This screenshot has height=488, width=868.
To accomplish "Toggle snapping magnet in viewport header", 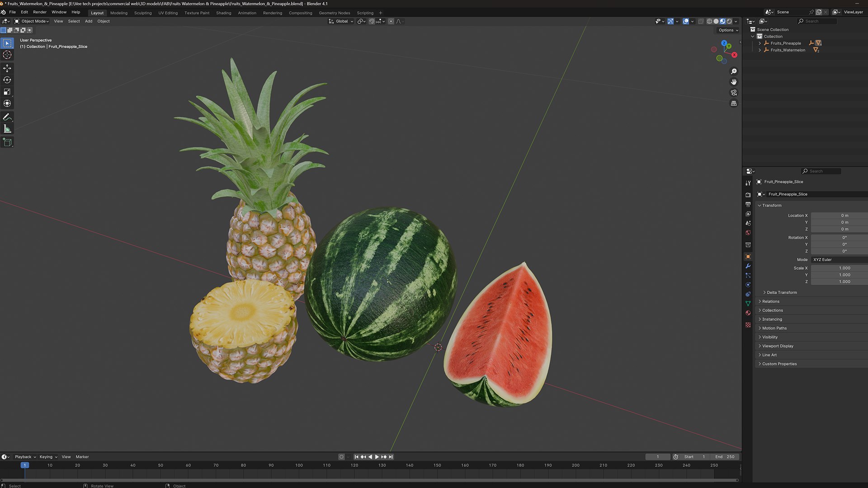I will click(372, 21).
